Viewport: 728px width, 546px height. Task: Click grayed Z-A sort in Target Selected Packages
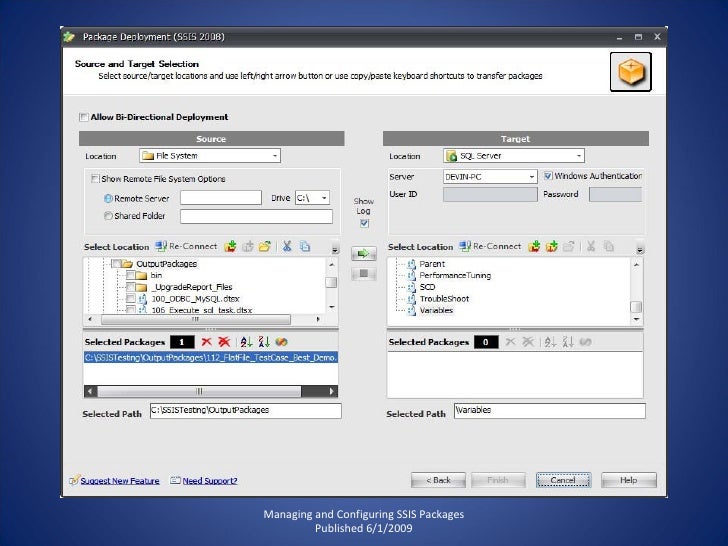[568, 342]
